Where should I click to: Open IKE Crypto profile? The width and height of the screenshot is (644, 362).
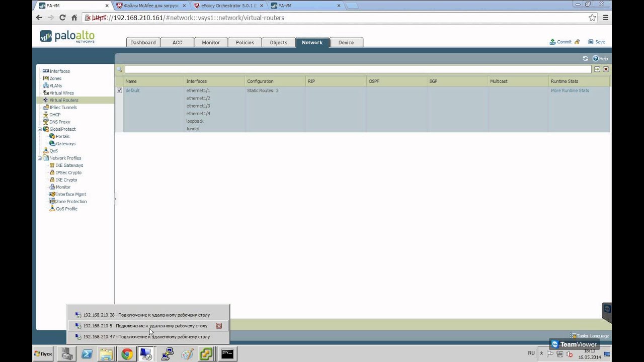pyautogui.click(x=66, y=180)
